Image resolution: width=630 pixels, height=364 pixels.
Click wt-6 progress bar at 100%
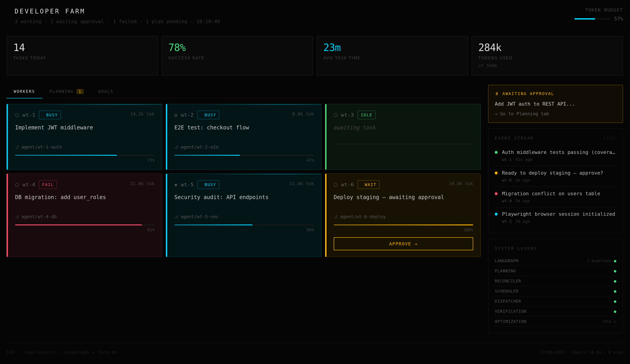tap(403, 225)
